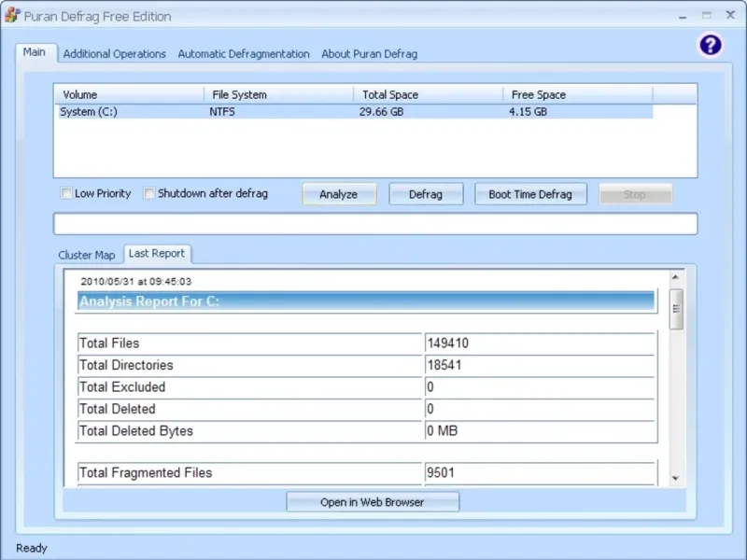The height and width of the screenshot is (560, 747).
Task: Tick Shutdown after defrag checkbox
Action: pos(149,193)
